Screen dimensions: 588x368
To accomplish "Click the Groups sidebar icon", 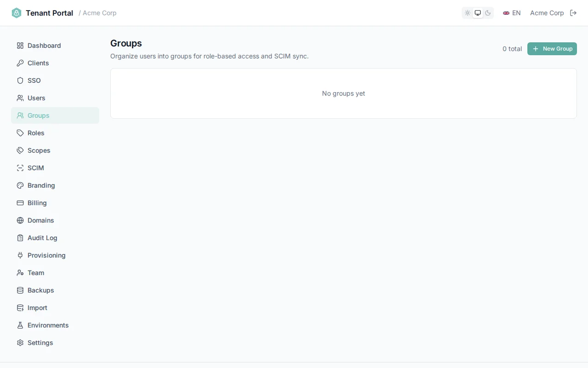I will [20, 115].
